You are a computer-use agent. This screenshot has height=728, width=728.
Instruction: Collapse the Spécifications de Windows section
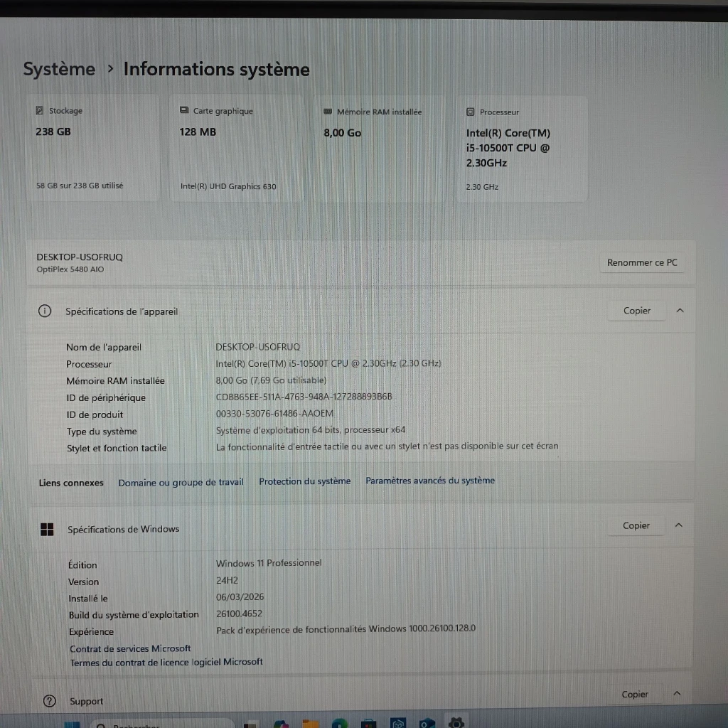[678, 525]
